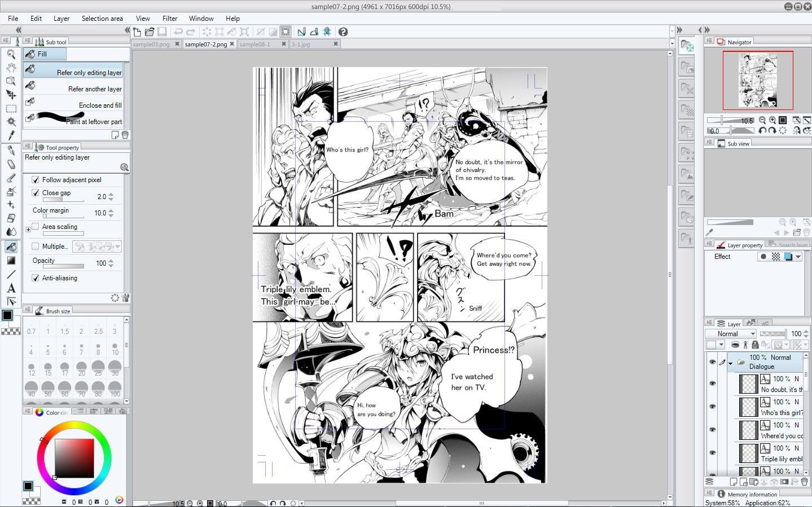Screen dimensions: 812x507
Task: Close the sample08-1 tab
Action: point(283,44)
